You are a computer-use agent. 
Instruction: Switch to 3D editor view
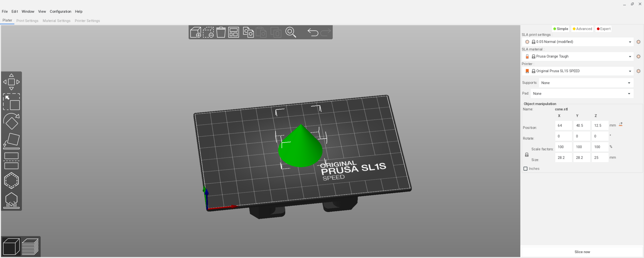[11, 247]
